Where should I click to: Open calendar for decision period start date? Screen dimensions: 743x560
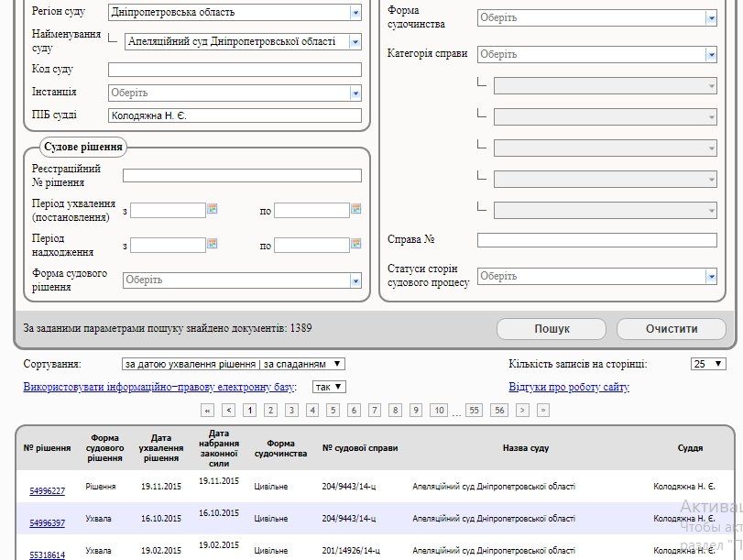[213, 209]
